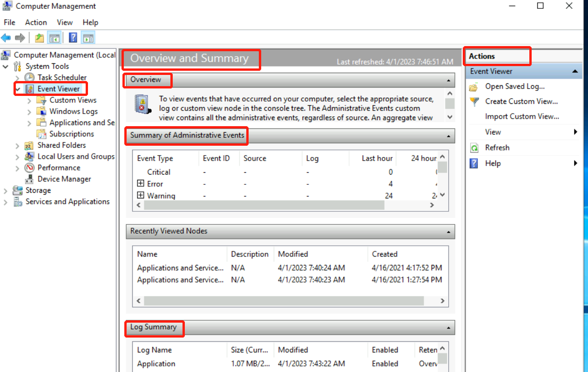The height and width of the screenshot is (372, 588).
Task: Toggle the Show/Hide Console Tree toolbar button
Action: point(54,38)
